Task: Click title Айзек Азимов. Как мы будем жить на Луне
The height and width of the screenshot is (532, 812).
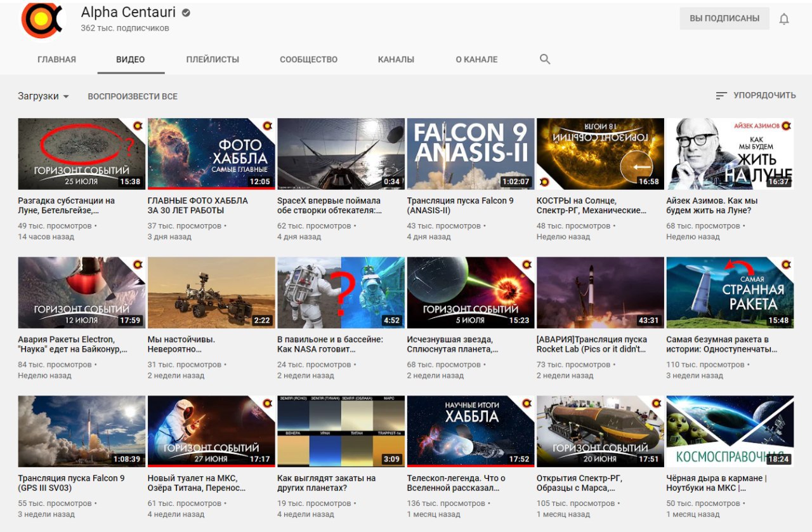Action: coord(712,205)
